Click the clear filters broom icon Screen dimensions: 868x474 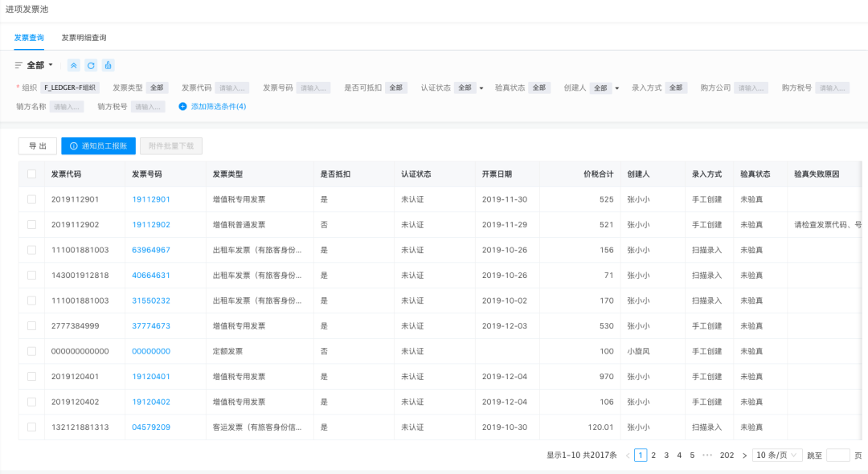108,65
